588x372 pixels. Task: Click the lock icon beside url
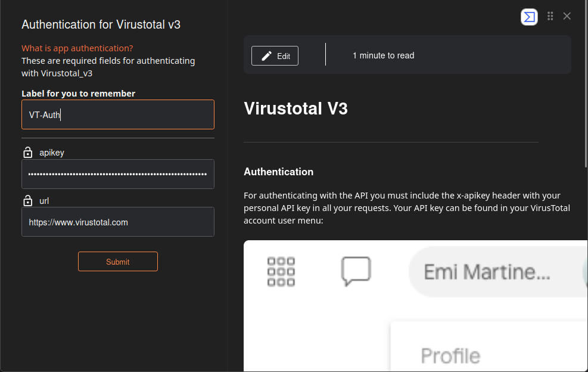coord(27,200)
